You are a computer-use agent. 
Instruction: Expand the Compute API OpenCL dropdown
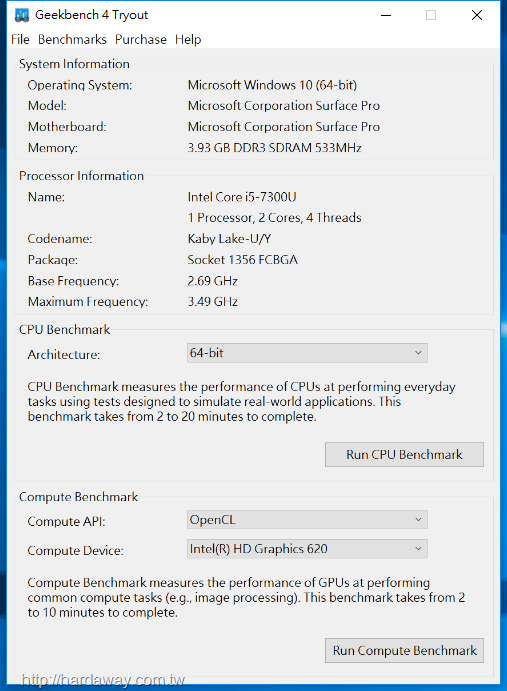[x=307, y=520]
